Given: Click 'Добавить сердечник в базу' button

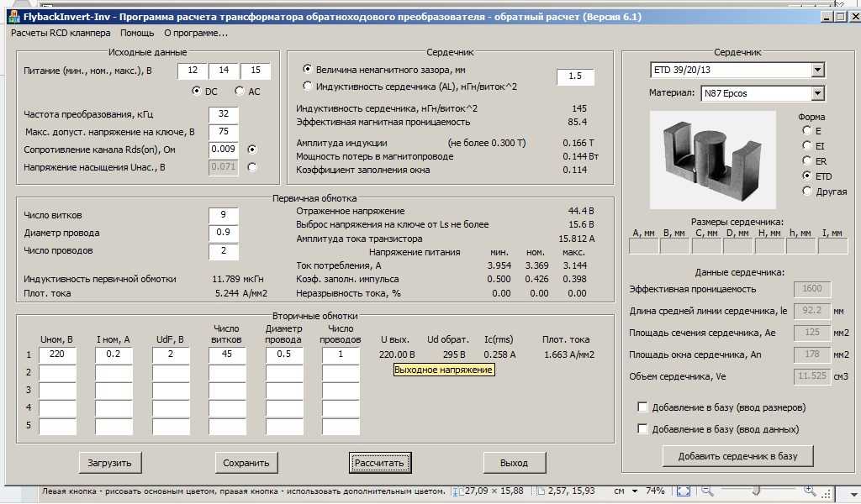Looking at the screenshot, I should click(x=737, y=456).
